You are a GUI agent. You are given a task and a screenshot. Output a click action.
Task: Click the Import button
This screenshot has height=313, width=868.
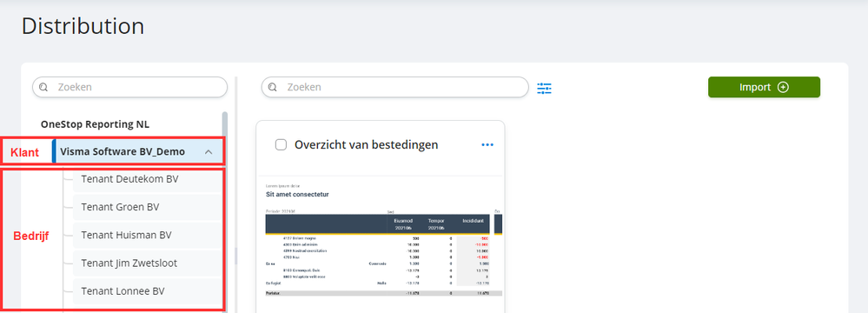coord(764,87)
